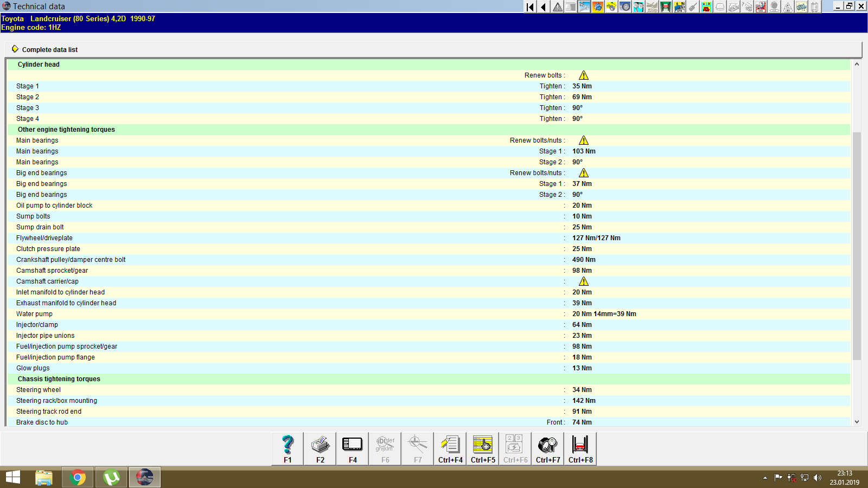Screen dimensions: 868x488
Task: Open the volume control in the system tray
Action: [818, 478]
